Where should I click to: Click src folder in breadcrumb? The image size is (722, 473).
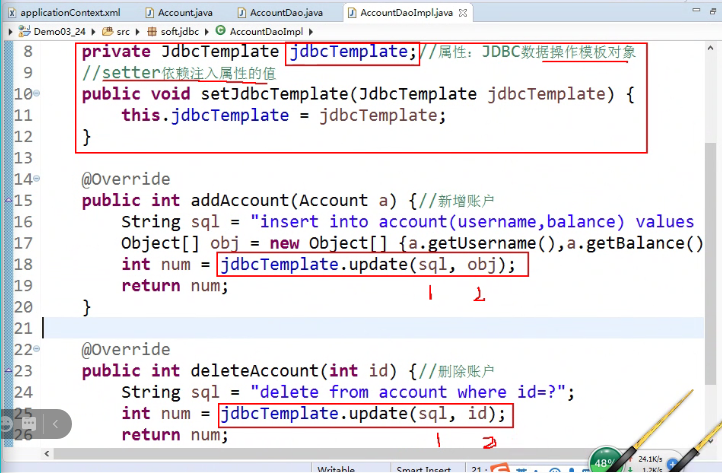coord(123,31)
